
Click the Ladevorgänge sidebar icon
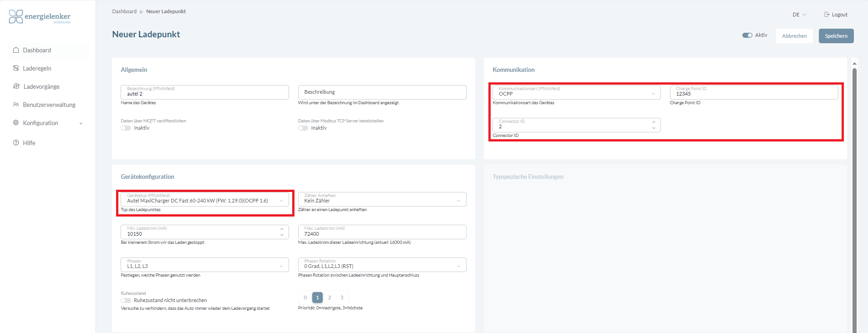16,86
